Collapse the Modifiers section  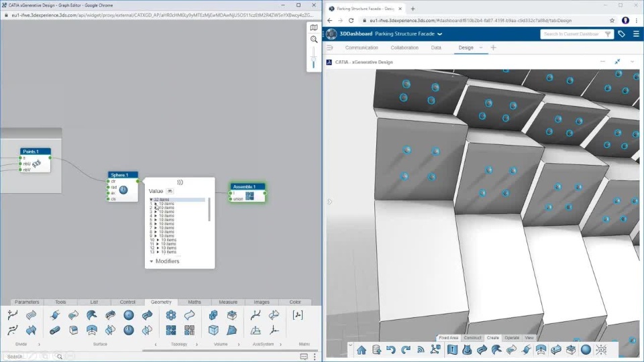[151, 261]
